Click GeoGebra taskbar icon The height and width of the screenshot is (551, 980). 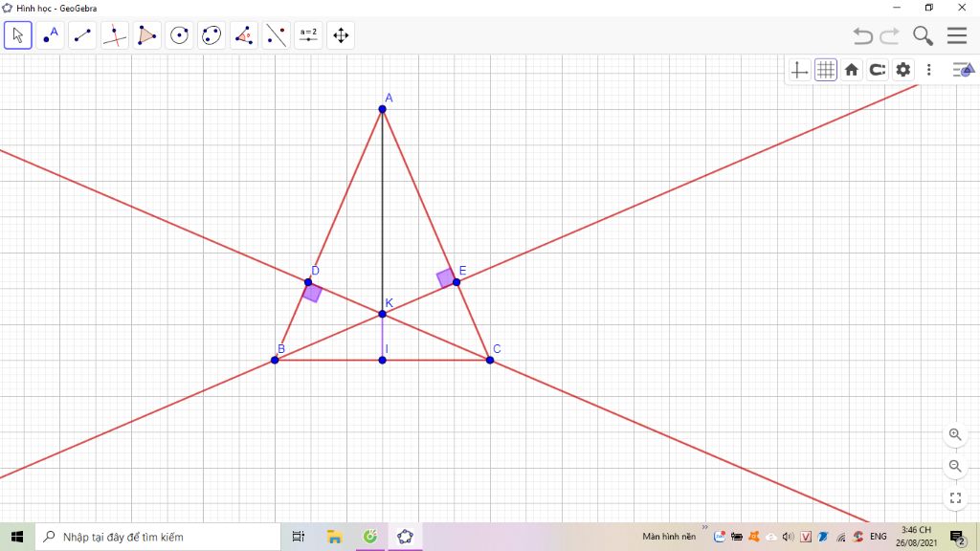pyautogui.click(x=405, y=537)
